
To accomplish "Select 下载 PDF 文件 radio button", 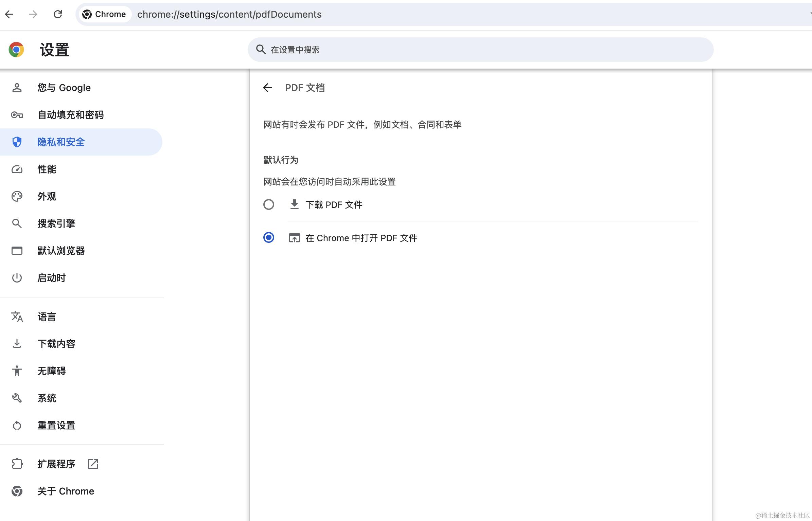I will point(269,204).
